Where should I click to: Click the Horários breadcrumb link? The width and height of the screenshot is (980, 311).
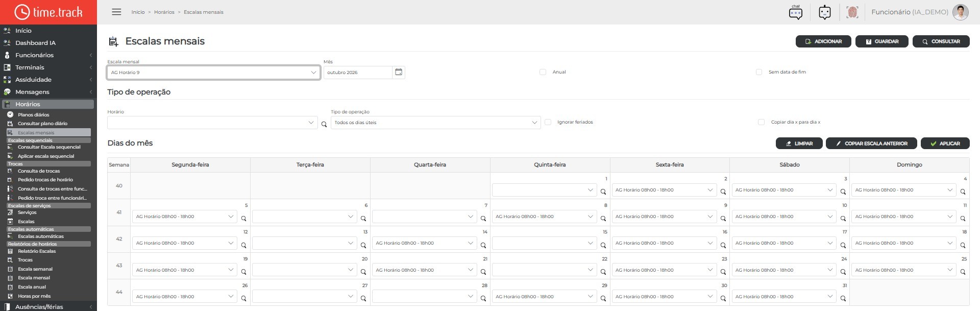(164, 12)
